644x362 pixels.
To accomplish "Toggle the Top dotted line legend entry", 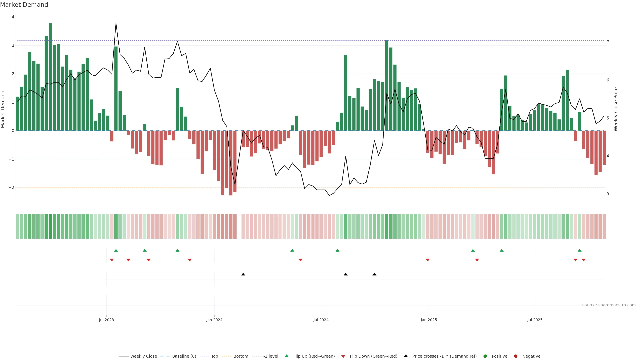I will tap(214, 356).
